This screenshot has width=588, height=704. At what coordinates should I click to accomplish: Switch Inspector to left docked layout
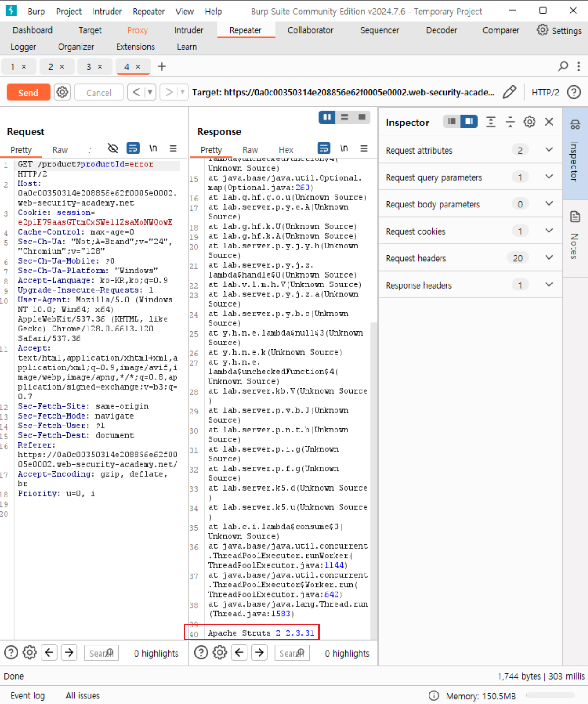452,121
